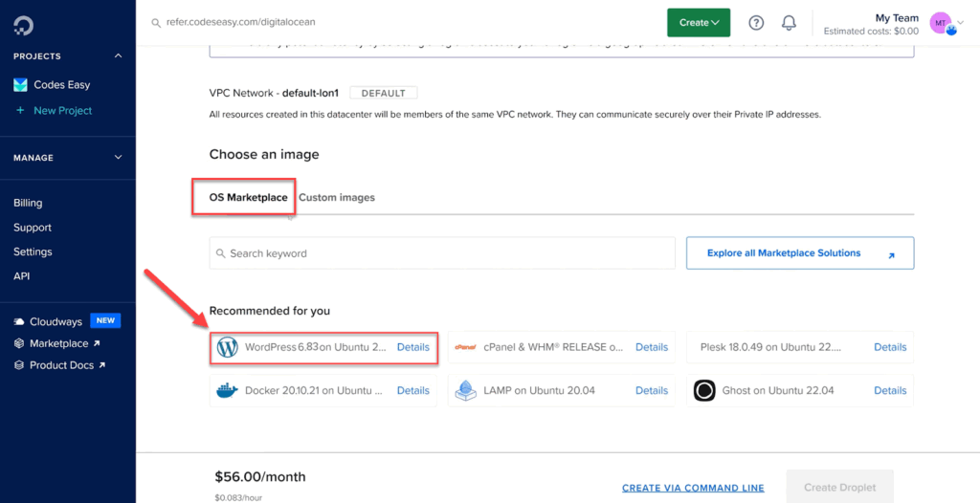Open the help question mark icon
This screenshot has height=503, width=980.
click(756, 23)
